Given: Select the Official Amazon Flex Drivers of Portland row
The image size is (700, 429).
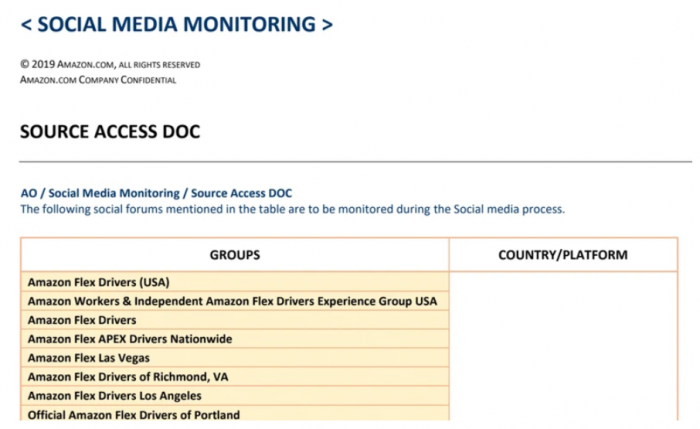Looking at the screenshot, I should tap(133, 414).
